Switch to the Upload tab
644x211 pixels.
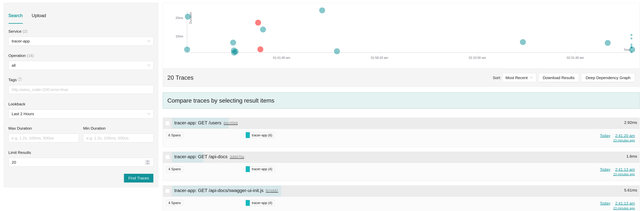pyautogui.click(x=39, y=15)
